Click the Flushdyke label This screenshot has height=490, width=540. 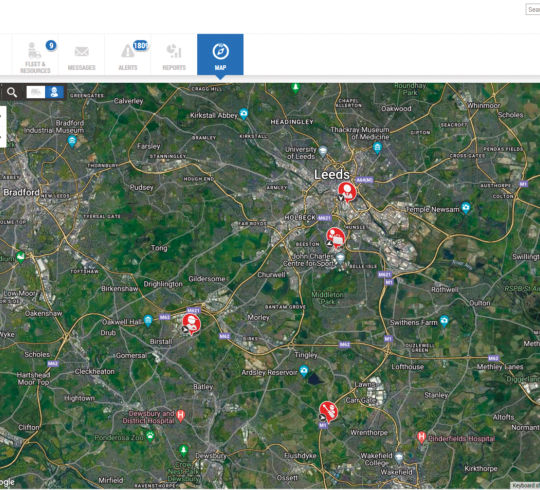point(300,456)
